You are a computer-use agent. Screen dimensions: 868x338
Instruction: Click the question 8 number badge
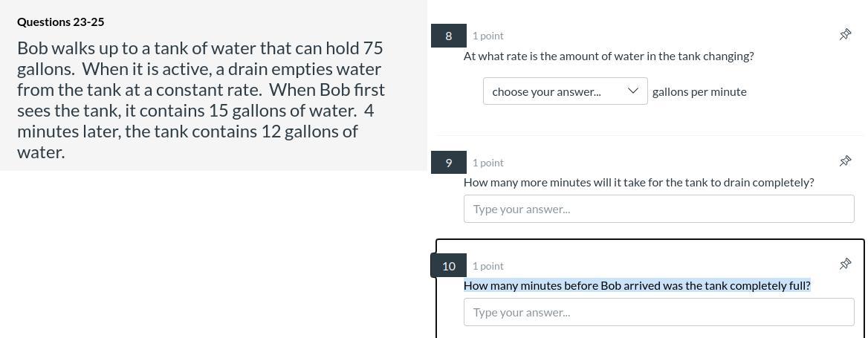coord(449,36)
